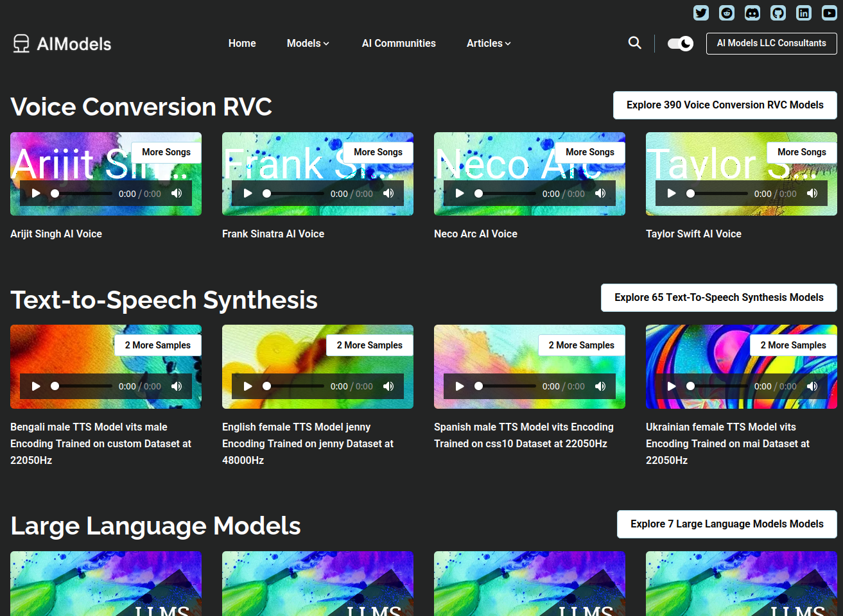Image resolution: width=843 pixels, height=616 pixels.
Task: Click the search magnifier icon
Action: pos(635,43)
